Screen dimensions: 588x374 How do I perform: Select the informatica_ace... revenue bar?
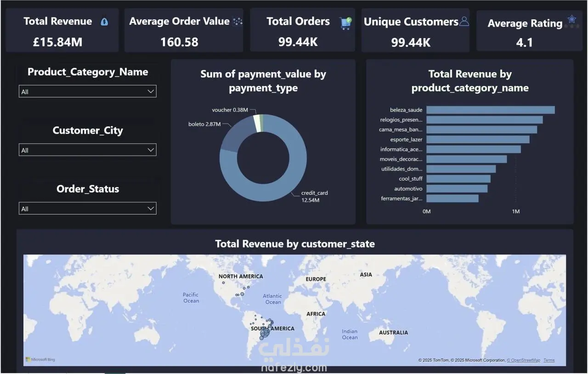(474, 149)
